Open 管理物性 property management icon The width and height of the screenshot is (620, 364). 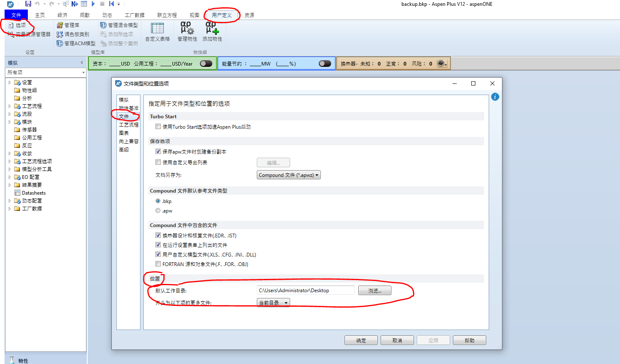(x=187, y=32)
